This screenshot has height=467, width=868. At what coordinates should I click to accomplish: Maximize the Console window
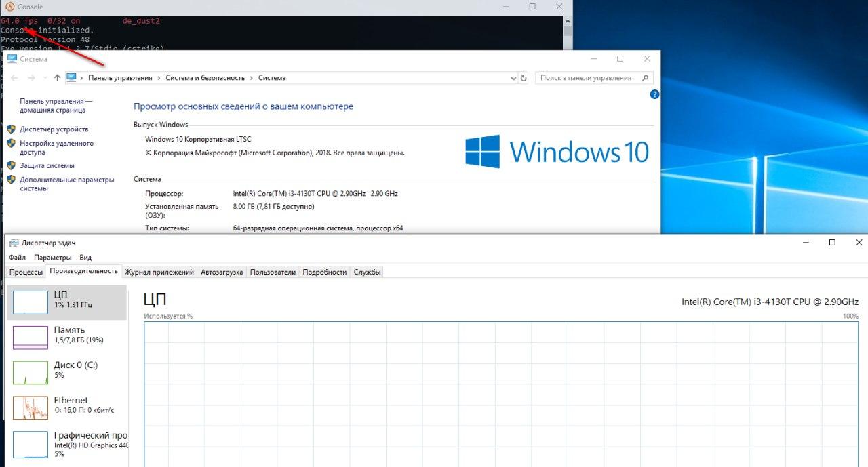[532, 7]
